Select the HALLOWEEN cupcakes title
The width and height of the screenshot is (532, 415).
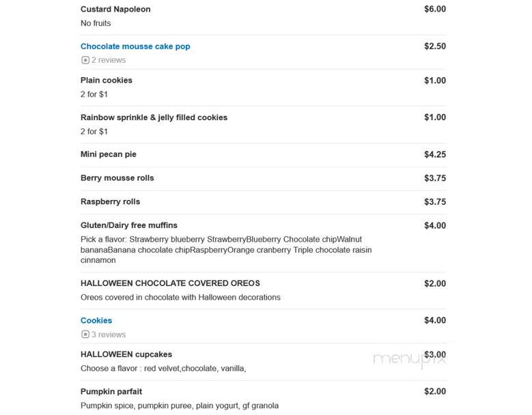coord(126,354)
